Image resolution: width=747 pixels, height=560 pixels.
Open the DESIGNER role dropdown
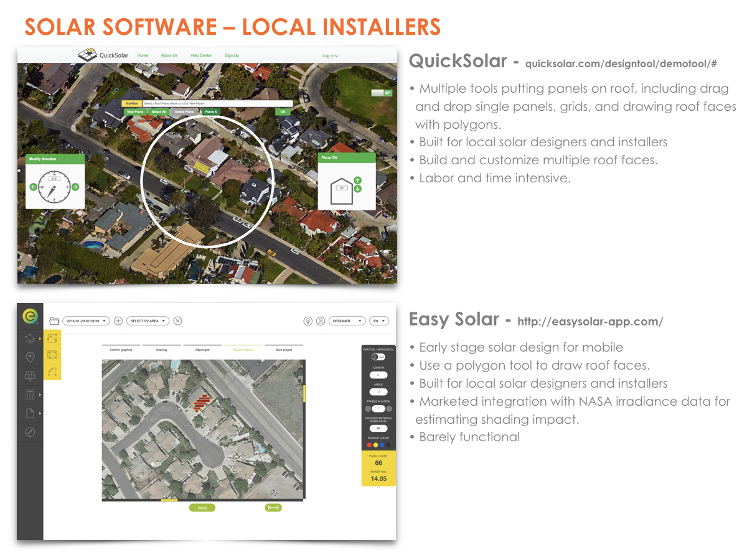[x=347, y=321]
